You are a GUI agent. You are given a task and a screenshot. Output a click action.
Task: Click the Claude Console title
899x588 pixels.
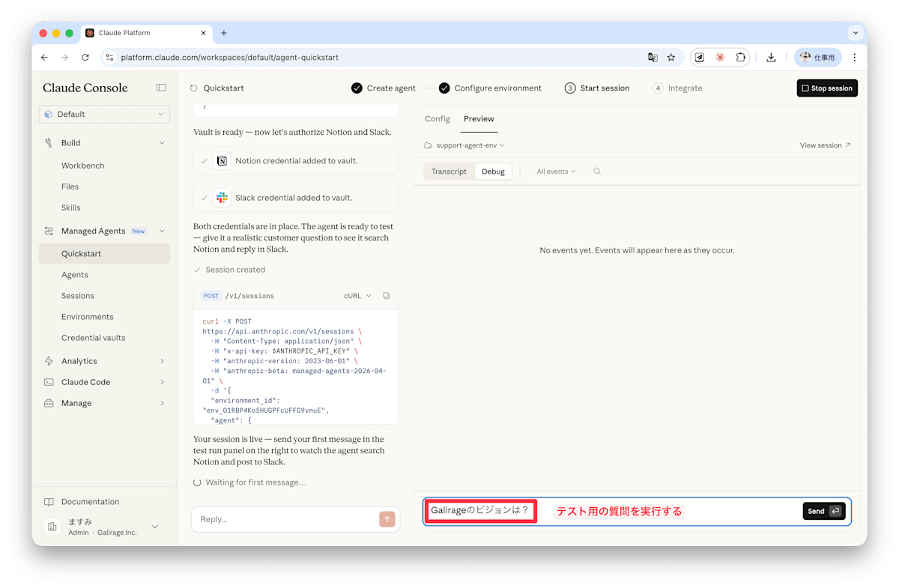(85, 88)
